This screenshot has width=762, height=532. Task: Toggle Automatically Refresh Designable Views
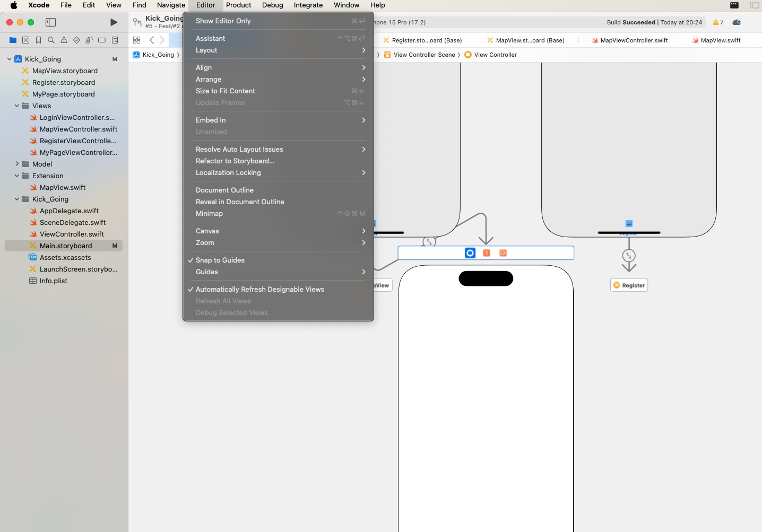[x=278, y=290]
